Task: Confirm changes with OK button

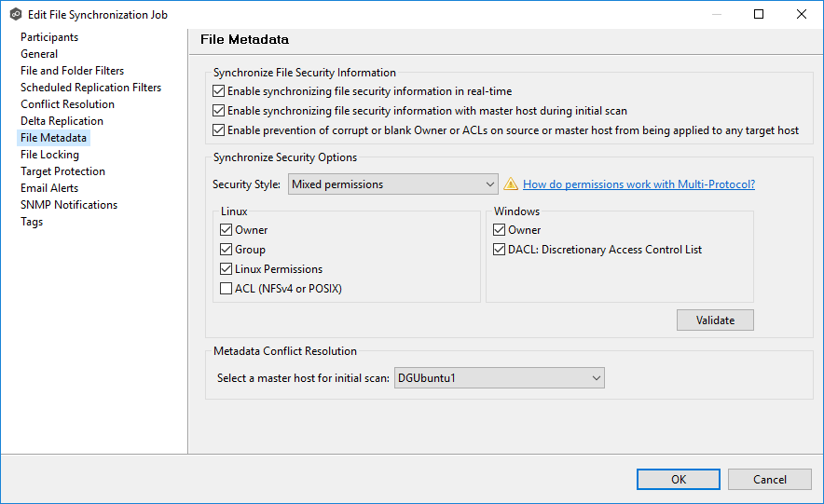Action: coord(679,479)
